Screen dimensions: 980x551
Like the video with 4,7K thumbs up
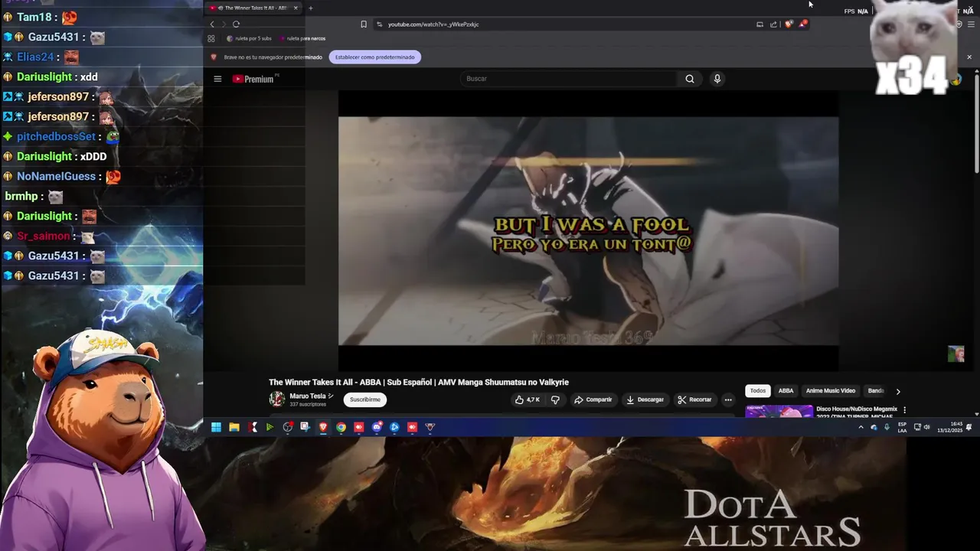(x=528, y=399)
